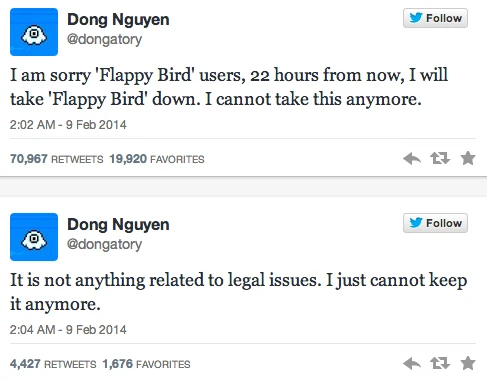
Task: Open Dong Nguyen name on second tweet
Action: pyautogui.click(x=118, y=225)
